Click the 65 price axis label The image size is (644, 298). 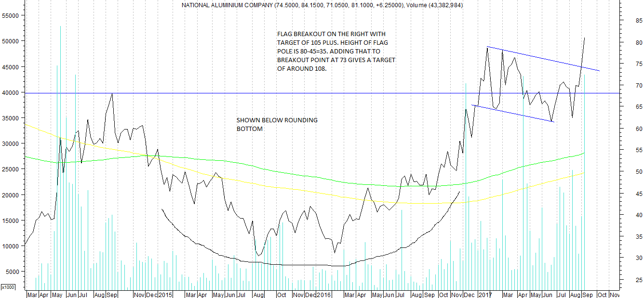click(x=638, y=107)
